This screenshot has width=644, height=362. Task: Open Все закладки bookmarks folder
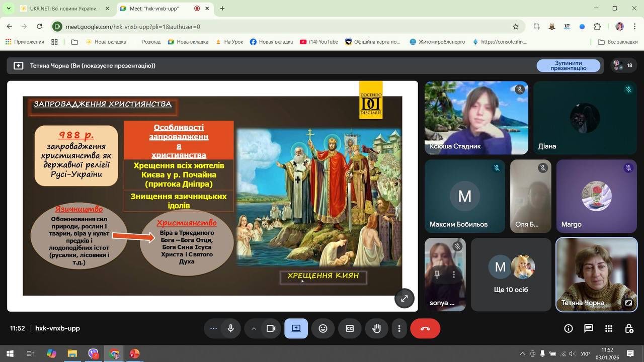[x=618, y=42]
